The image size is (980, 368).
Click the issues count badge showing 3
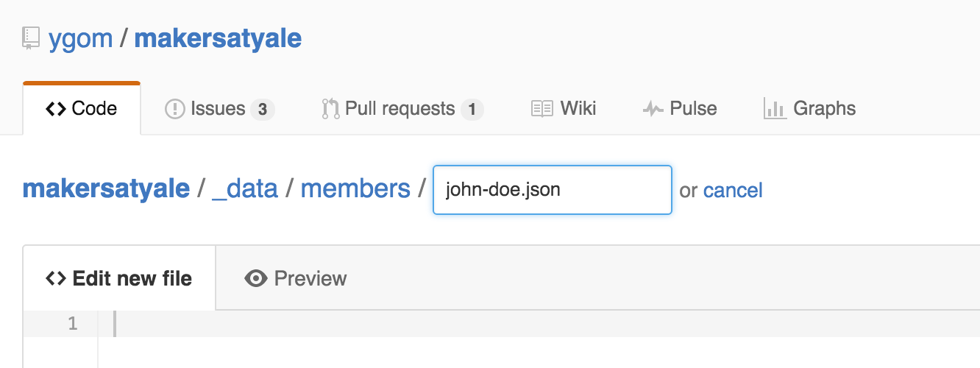pyautogui.click(x=263, y=110)
